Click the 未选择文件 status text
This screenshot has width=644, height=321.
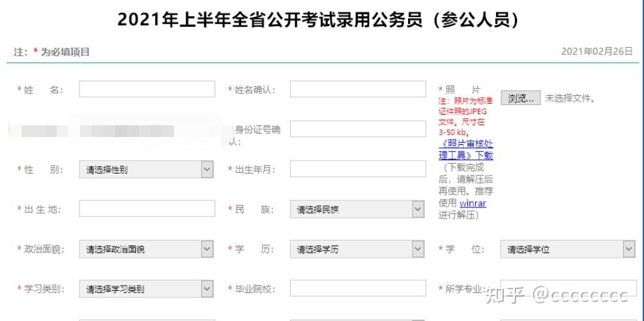(x=570, y=99)
